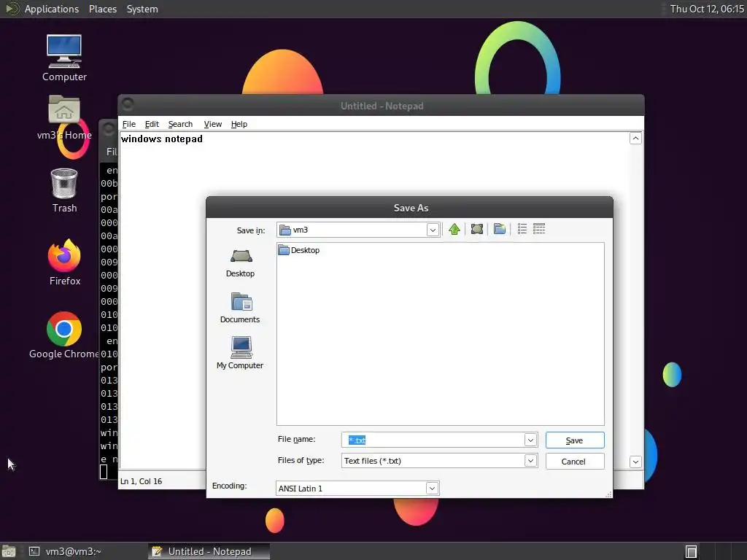Image resolution: width=747 pixels, height=560 pixels.
Task: Click Notepad scrollbar up arrow
Action: [x=635, y=138]
